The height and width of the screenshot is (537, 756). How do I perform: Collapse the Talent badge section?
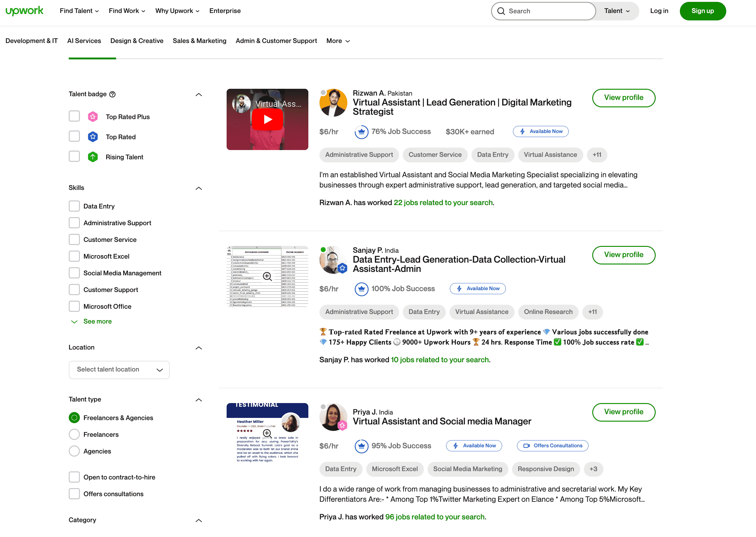tap(198, 95)
